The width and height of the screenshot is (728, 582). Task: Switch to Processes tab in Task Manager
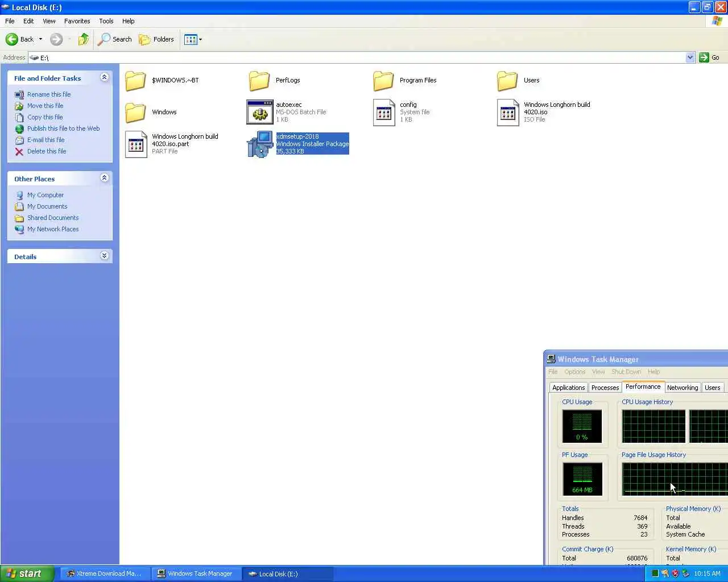tap(605, 388)
